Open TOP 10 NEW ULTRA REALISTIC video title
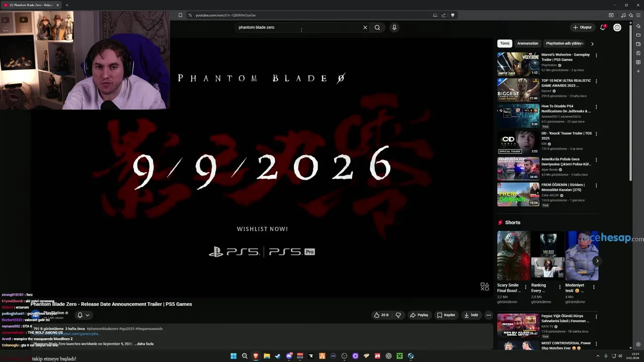The image size is (644, 362). (566, 83)
